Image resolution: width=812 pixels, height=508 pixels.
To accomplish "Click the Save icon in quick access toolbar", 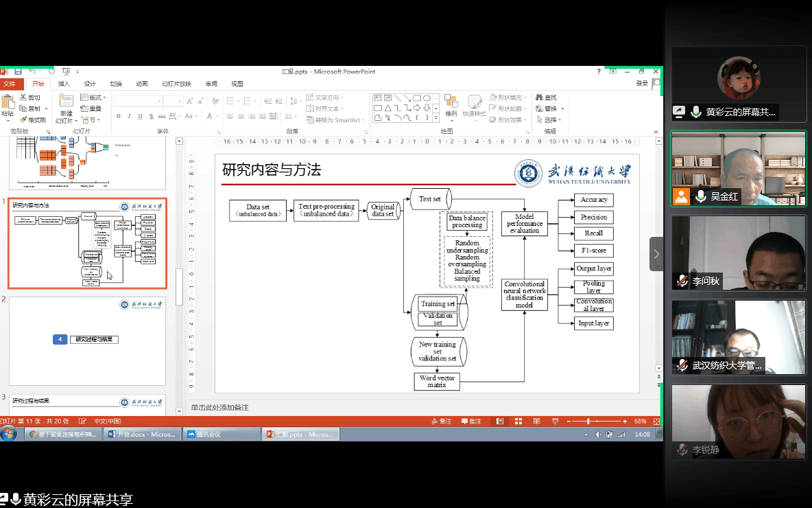I will click(x=18, y=71).
